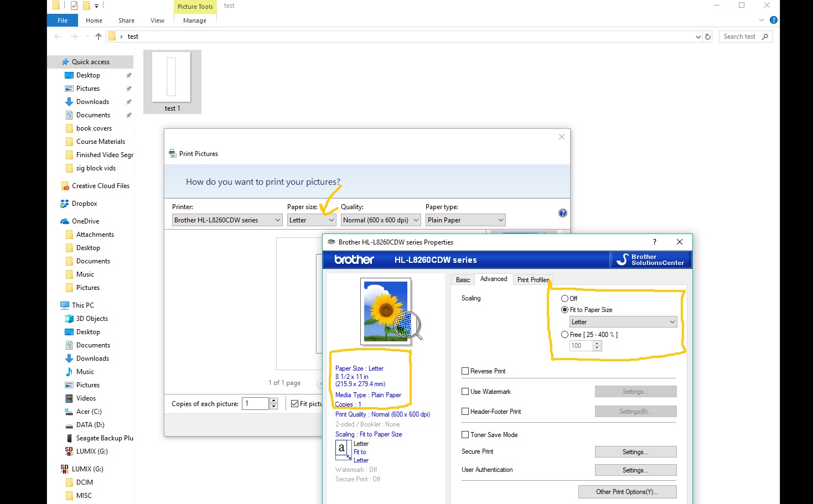Toggle Fit picture to frame checkbox

pyautogui.click(x=295, y=404)
